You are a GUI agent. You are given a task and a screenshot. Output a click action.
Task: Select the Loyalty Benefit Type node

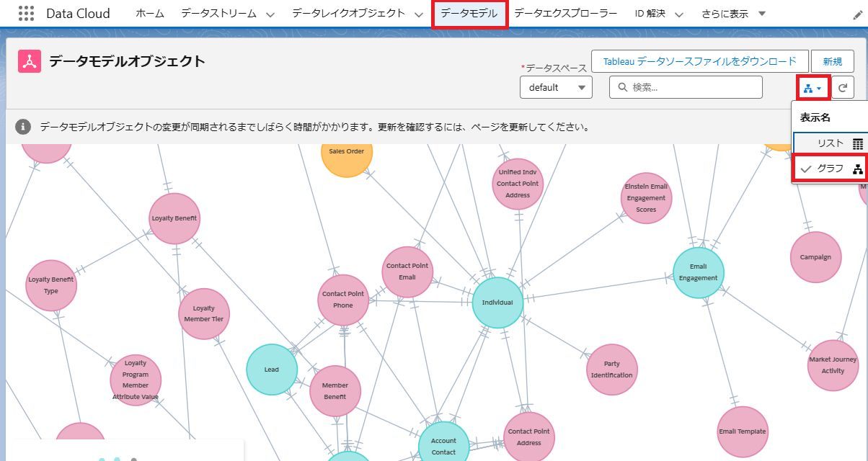click(50, 286)
